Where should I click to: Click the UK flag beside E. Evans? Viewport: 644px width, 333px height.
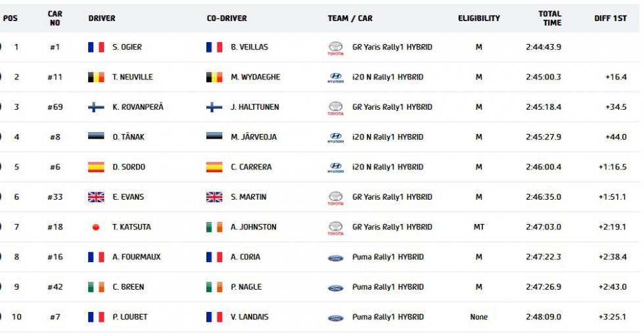tap(96, 197)
